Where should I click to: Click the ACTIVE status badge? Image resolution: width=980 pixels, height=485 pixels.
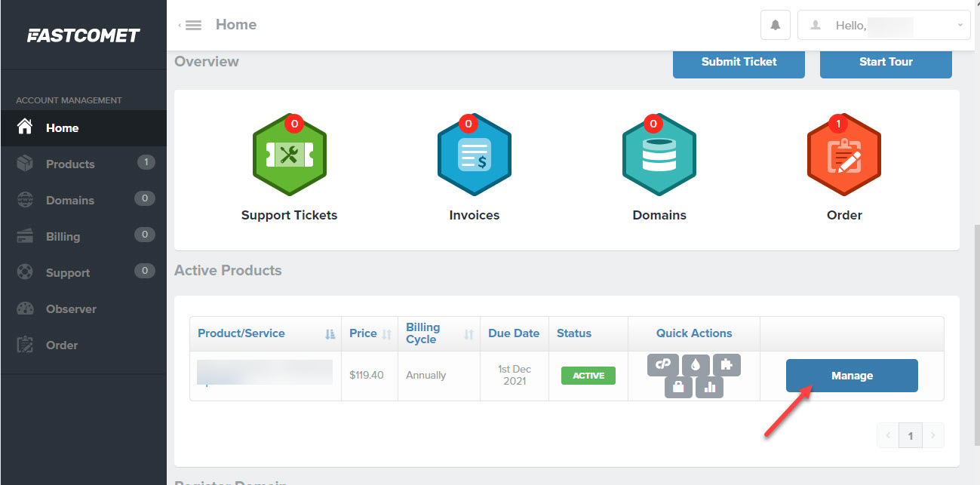pyautogui.click(x=588, y=376)
